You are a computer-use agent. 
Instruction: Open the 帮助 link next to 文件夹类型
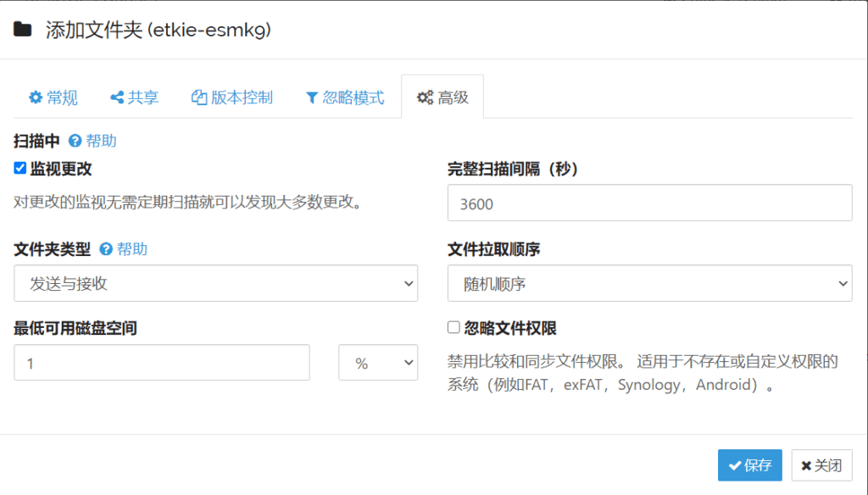click(x=131, y=249)
